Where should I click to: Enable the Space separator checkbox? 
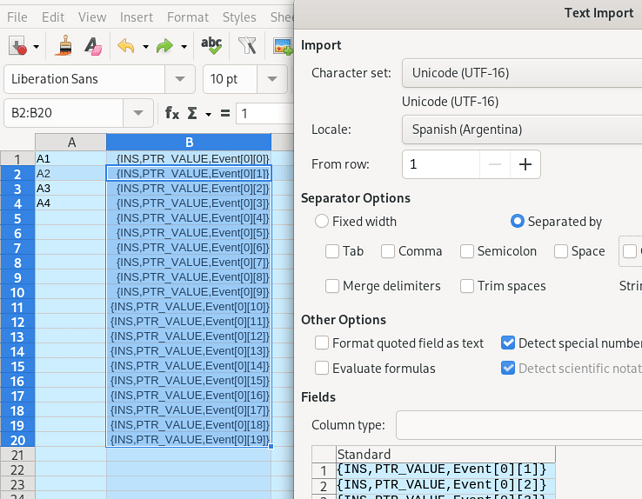(x=561, y=251)
